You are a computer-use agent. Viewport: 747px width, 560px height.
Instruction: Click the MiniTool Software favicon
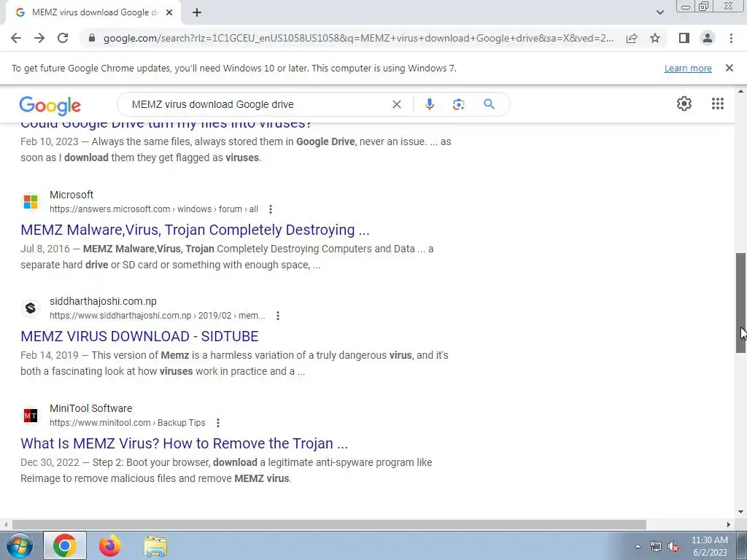click(x=31, y=415)
